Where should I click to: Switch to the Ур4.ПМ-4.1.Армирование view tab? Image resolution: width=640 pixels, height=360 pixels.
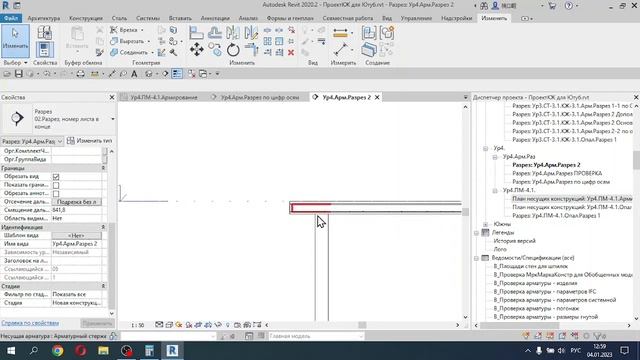(160, 98)
